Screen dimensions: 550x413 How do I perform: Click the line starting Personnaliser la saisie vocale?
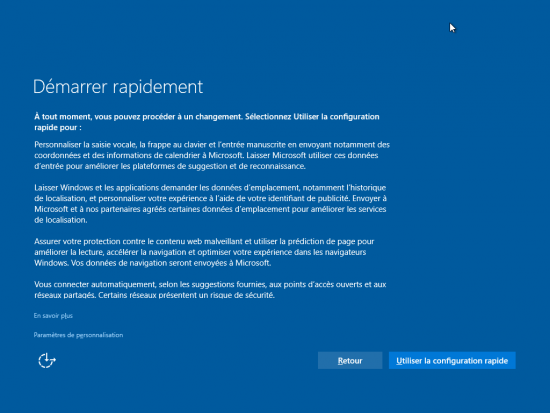[x=212, y=145]
